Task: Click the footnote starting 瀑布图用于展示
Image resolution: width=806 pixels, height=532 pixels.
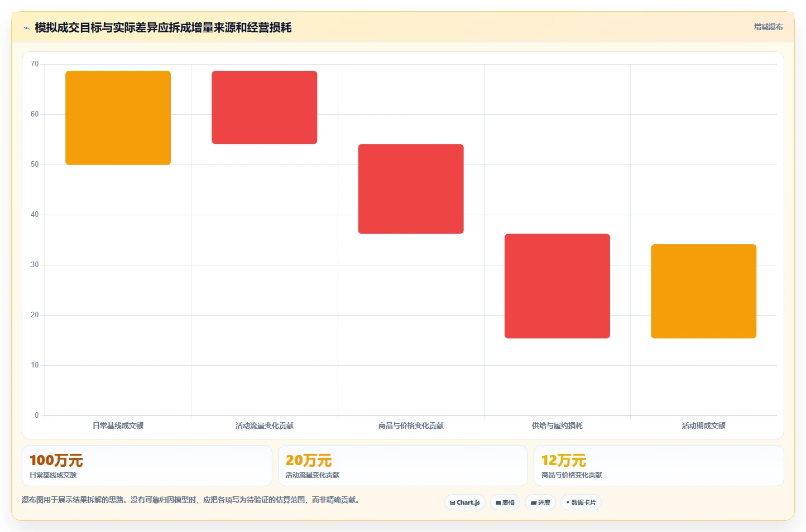Action: point(192,500)
